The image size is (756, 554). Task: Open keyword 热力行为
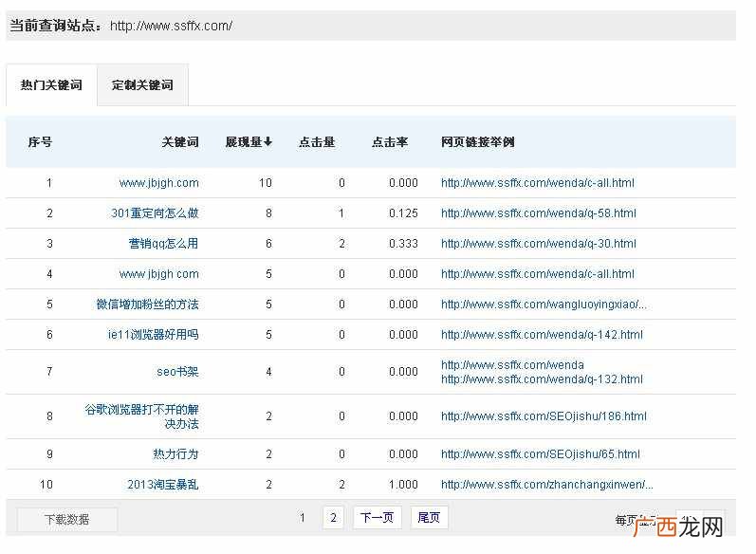click(x=175, y=454)
